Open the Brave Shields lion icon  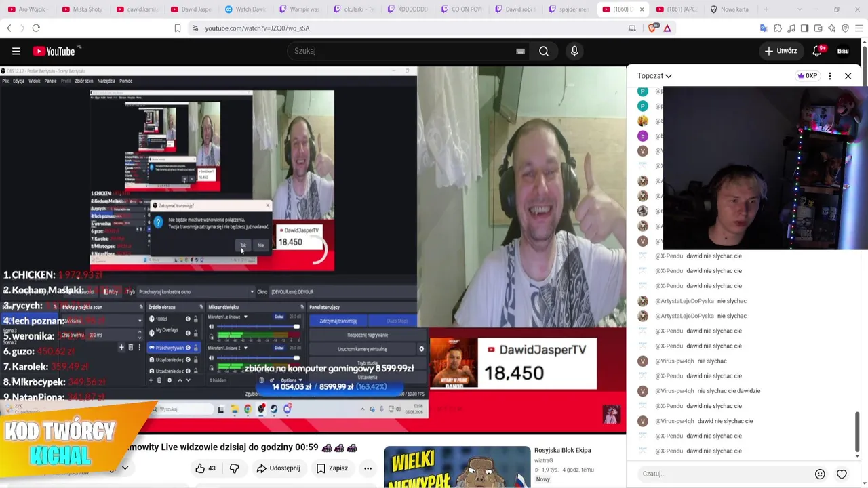pyautogui.click(x=654, y=28)
